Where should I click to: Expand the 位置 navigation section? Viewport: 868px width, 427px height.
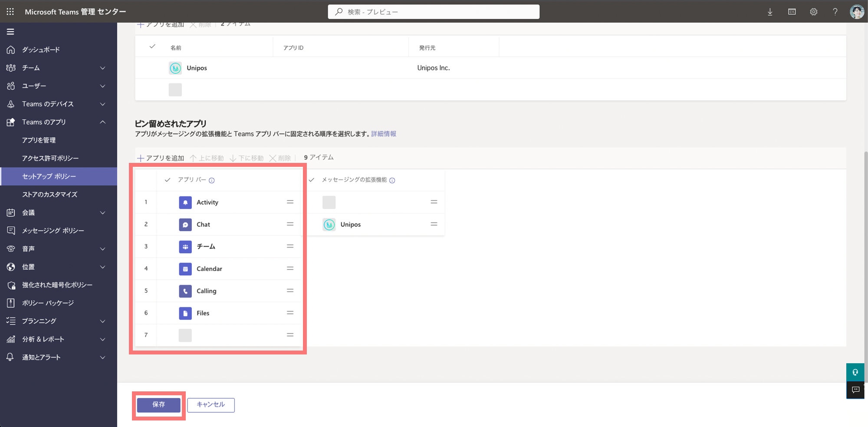point(103,267)
